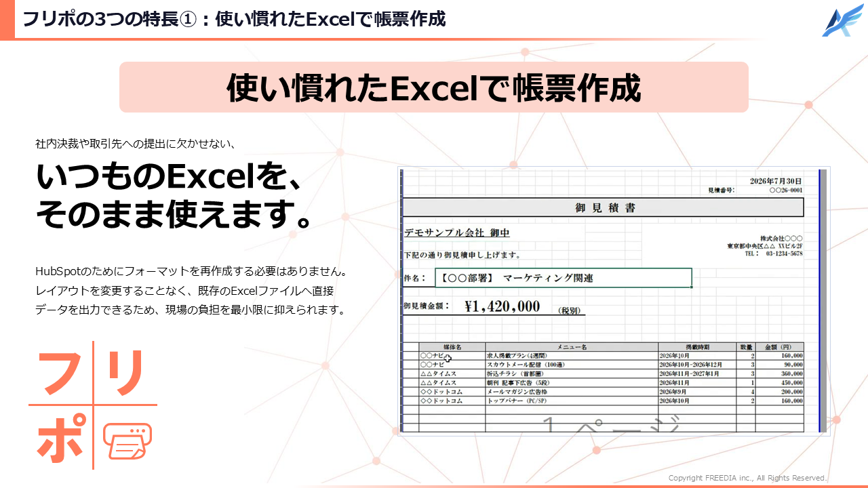The image size is (868, 488).
Task: Select the period cell 2026年11月-2027年1月
Action: coord(698,373)
